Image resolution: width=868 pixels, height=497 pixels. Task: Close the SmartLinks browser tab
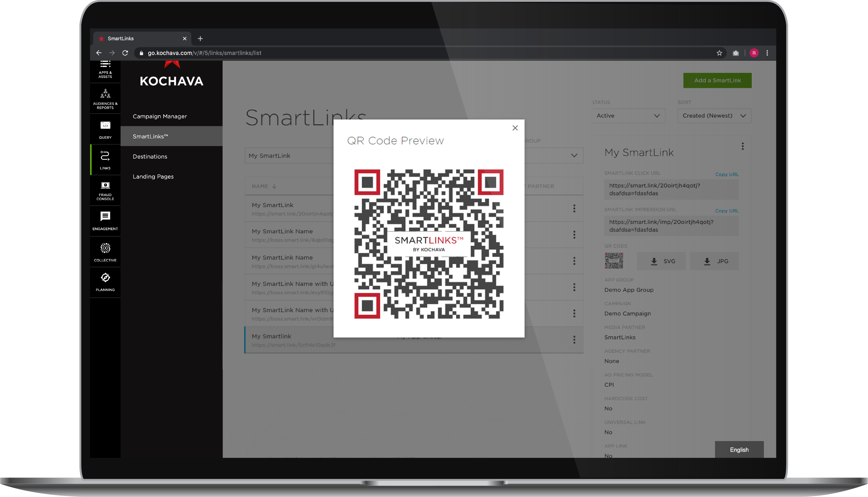pyautogui.click(x=185, y=39)
